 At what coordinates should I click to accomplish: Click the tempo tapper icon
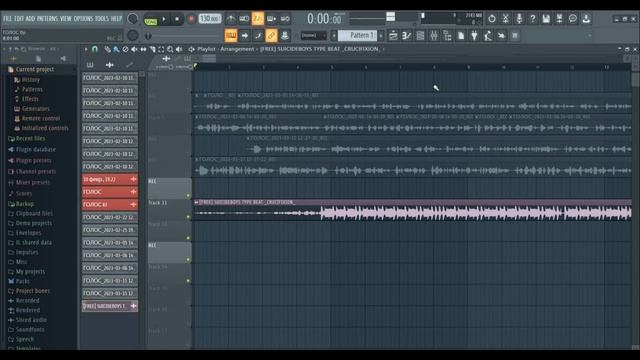click(x=488, y=36)
